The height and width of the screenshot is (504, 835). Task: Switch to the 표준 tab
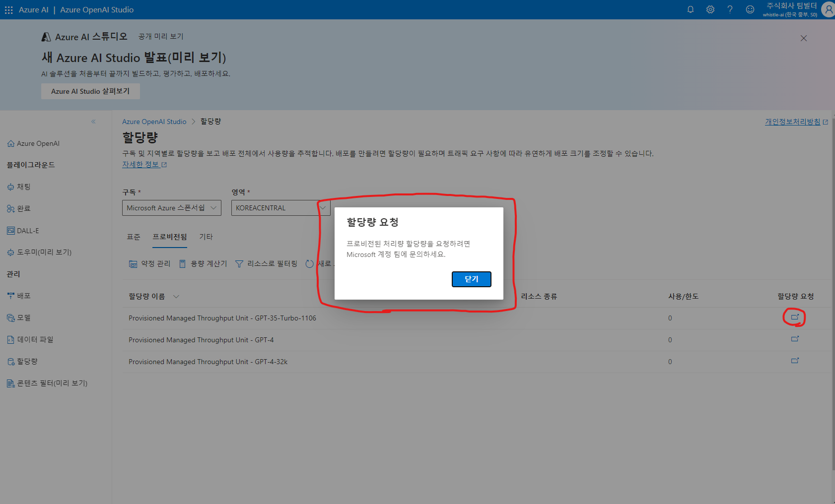134,237
